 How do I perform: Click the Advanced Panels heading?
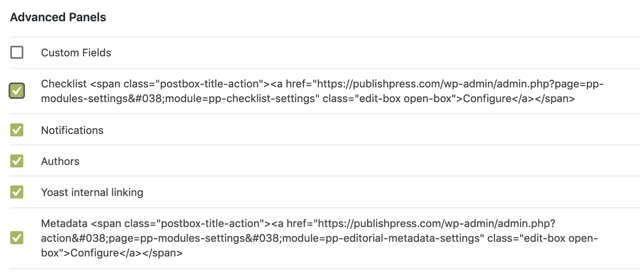coord(58,17)
